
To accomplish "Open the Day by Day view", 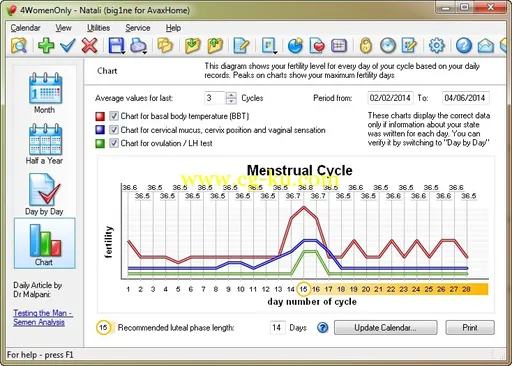I will pos(44,194).
